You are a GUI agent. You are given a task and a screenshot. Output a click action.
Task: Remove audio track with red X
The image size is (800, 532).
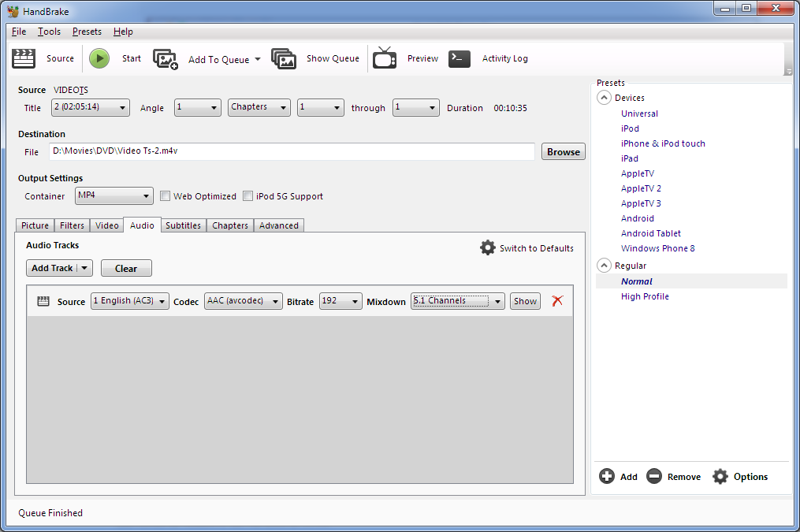tap(558, 301)
